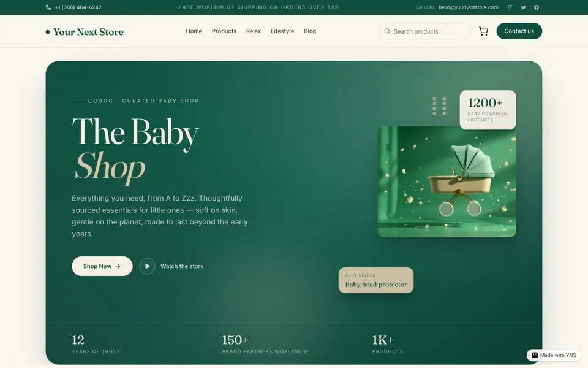This screenshot has width=588, height=368.
Task: Go to the Home menu item
Action: coord(194,31)
